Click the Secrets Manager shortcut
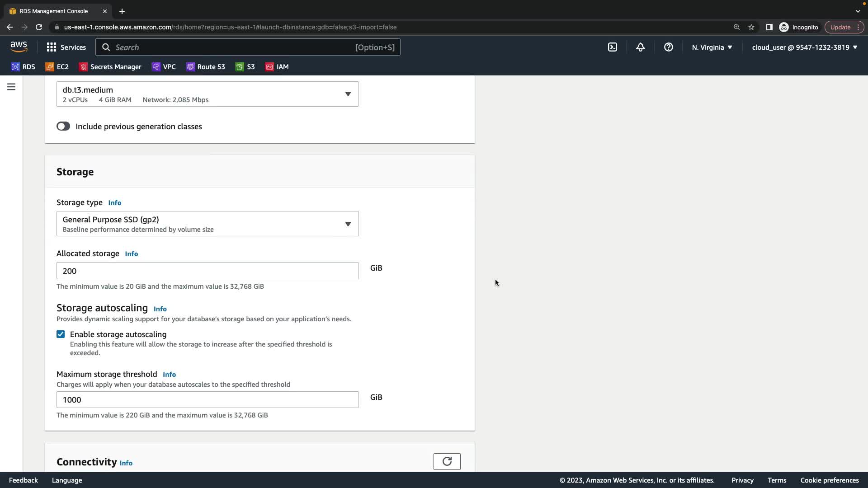868x488 pixels. coord(110,67)
